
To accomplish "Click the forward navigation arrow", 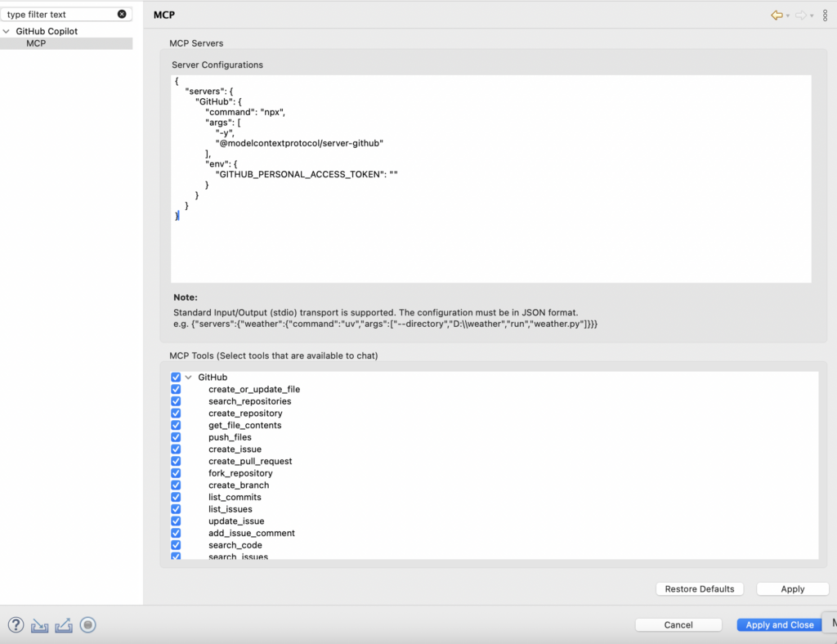I will (x=800, y=15).
